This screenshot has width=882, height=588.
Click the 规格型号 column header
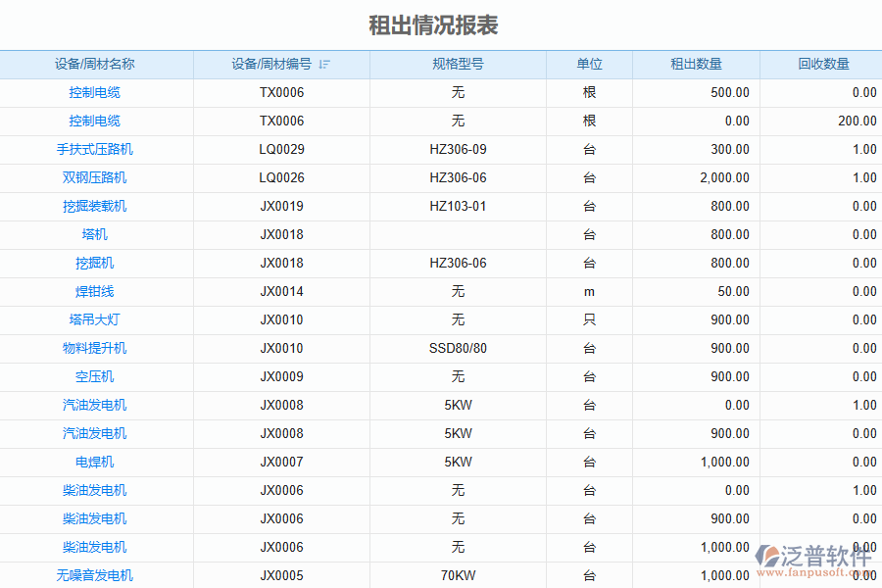point(458,65)
